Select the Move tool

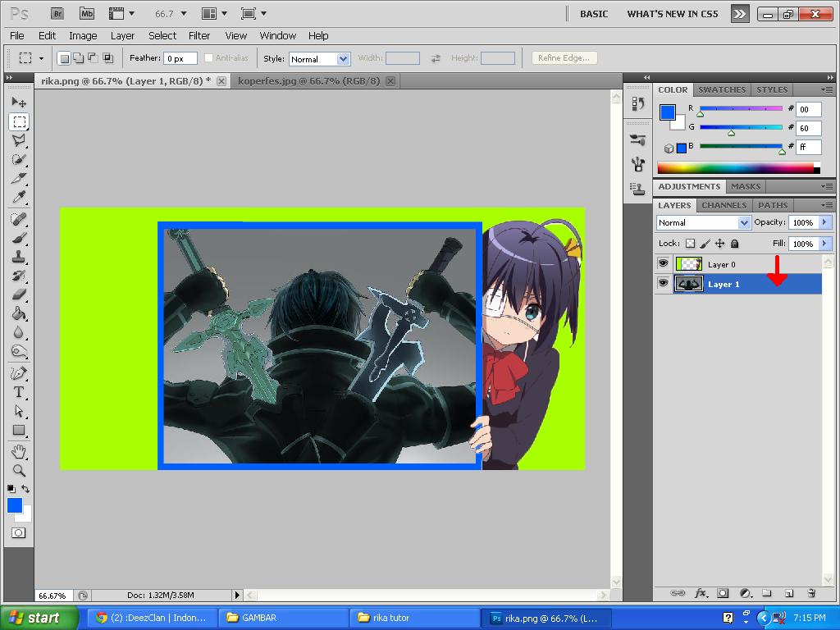tap(19, 102)
